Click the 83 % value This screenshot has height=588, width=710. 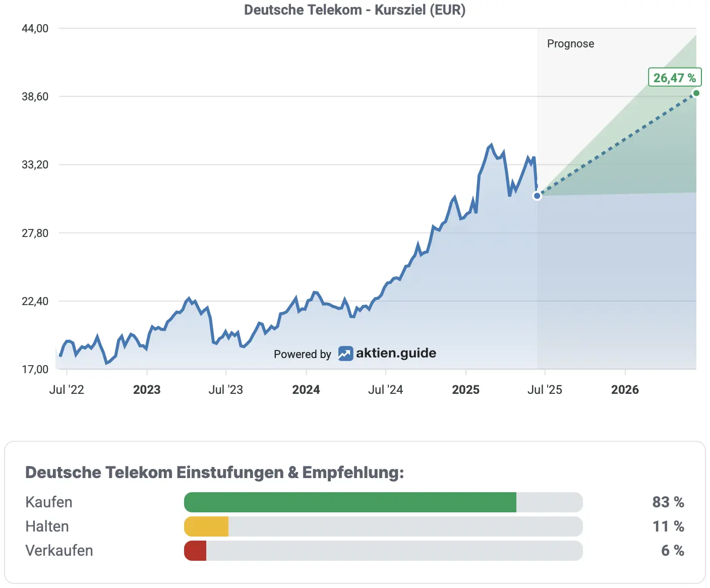[x=668, y=502]
